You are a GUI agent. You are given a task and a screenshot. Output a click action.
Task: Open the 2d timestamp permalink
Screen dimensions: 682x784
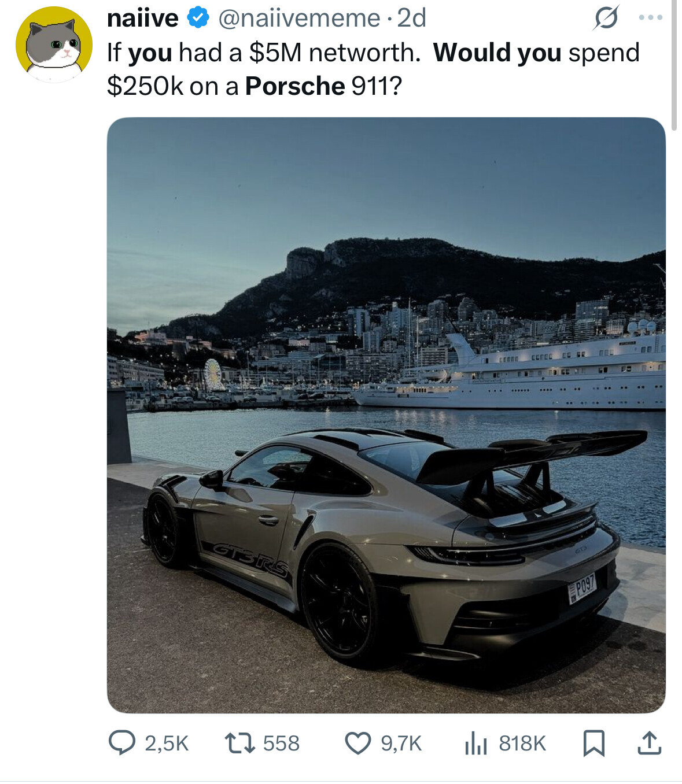(x=411, y=18)
